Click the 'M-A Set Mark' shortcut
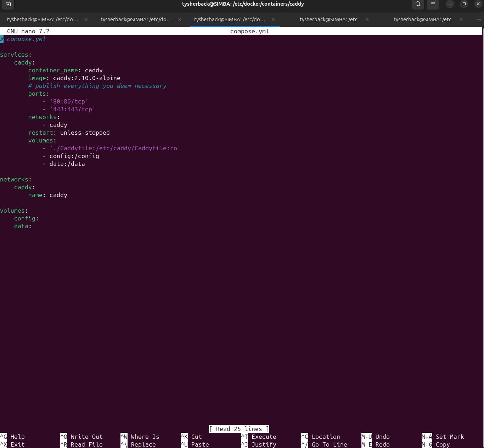Image resolution: width=484 pixels, height=448 pixels. coord(443,437)
